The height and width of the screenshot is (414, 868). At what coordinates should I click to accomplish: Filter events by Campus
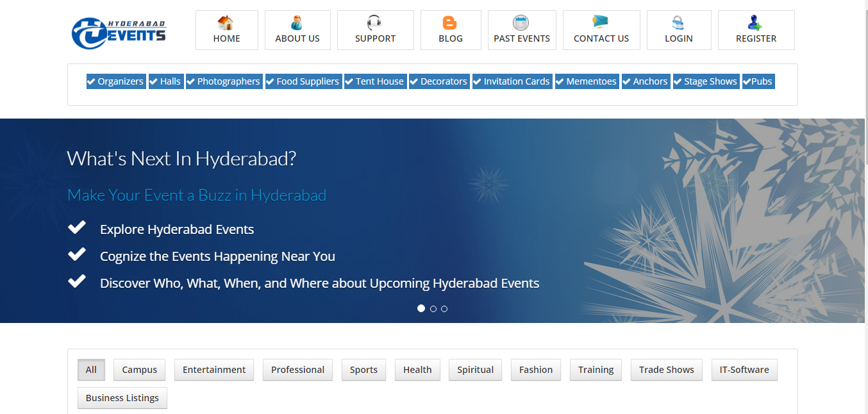140,370
